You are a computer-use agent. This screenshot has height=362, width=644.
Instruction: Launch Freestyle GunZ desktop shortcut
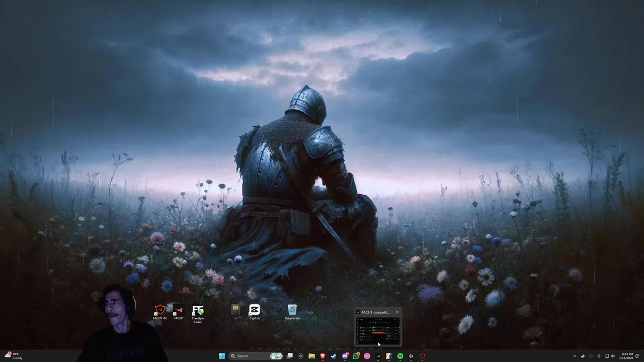(198, 314)
